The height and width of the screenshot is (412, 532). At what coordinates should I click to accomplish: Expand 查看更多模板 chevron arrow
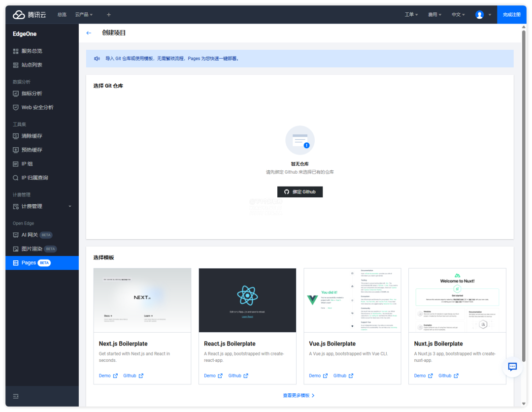313,395
